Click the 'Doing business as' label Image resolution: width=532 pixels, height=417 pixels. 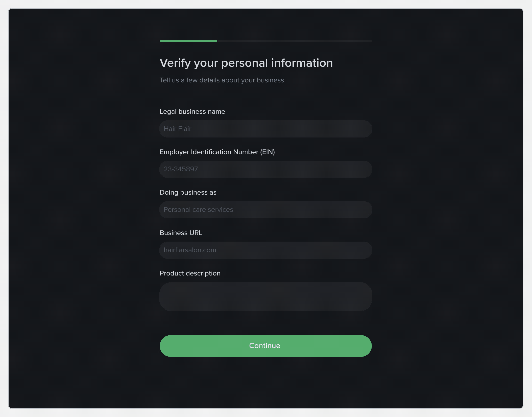pos(188,192)
